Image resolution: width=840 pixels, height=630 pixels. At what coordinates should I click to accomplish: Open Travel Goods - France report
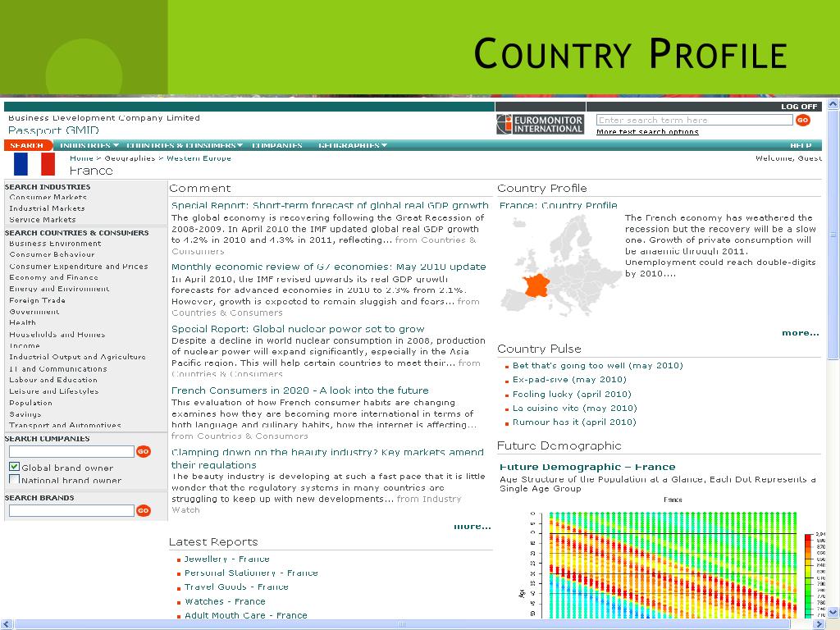click(236, 587)
